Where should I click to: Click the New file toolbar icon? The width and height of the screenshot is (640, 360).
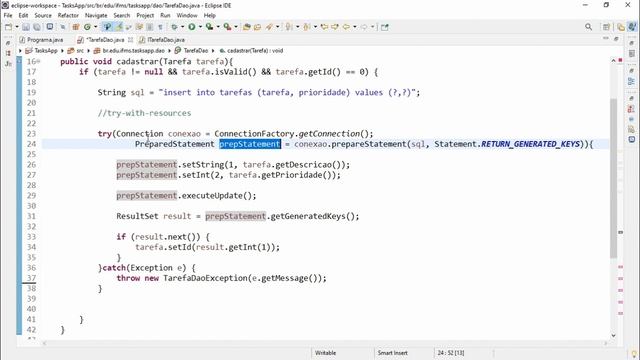(8, 27)
